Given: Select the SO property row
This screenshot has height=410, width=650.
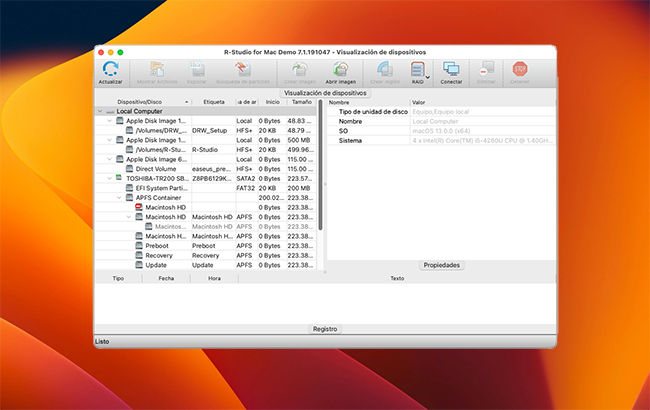Looking at the screenshot, I should click(x=441, y=131).
